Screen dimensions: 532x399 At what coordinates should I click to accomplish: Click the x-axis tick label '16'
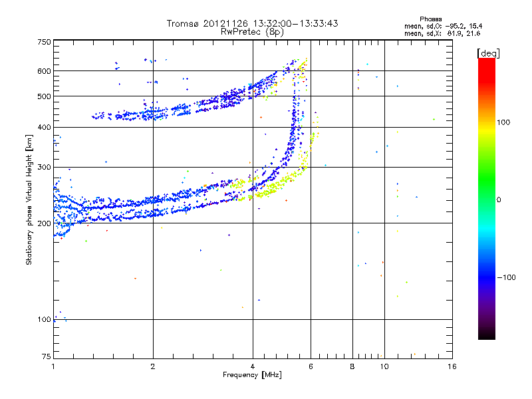pyautogui.click(x=452, y=366)
